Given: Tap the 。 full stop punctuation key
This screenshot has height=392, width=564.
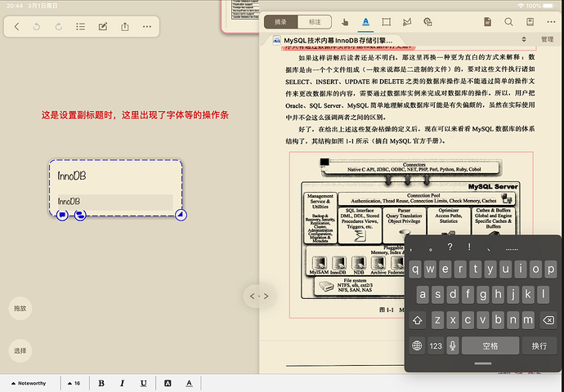Looking at the screenshot, I should coord(431,248).
